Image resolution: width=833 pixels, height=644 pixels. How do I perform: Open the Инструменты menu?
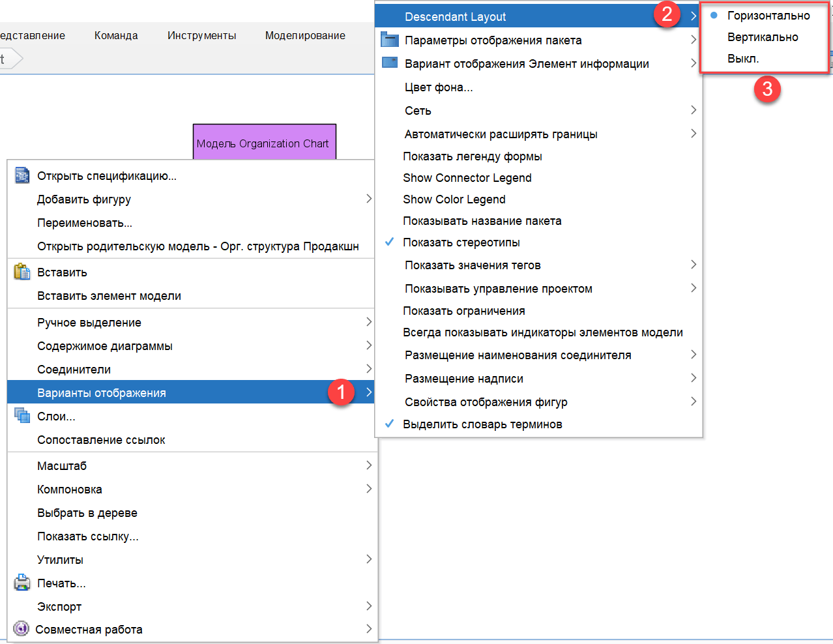[x=201, y=36]
